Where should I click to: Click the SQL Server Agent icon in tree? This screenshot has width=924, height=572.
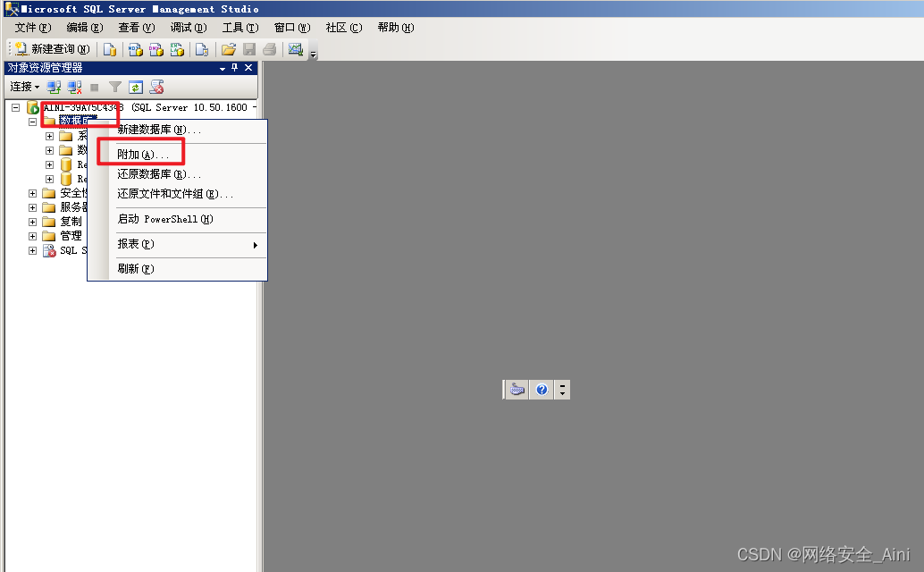coord(49,250)
